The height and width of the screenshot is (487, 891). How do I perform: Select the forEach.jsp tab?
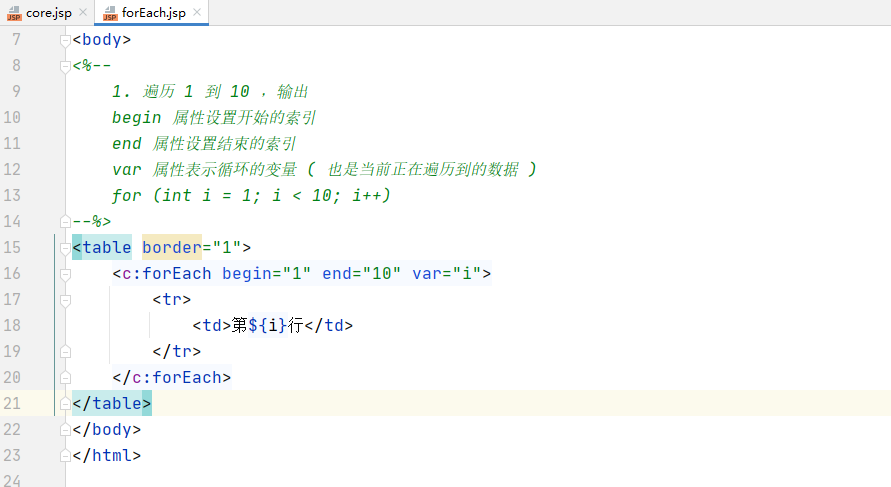152,13
